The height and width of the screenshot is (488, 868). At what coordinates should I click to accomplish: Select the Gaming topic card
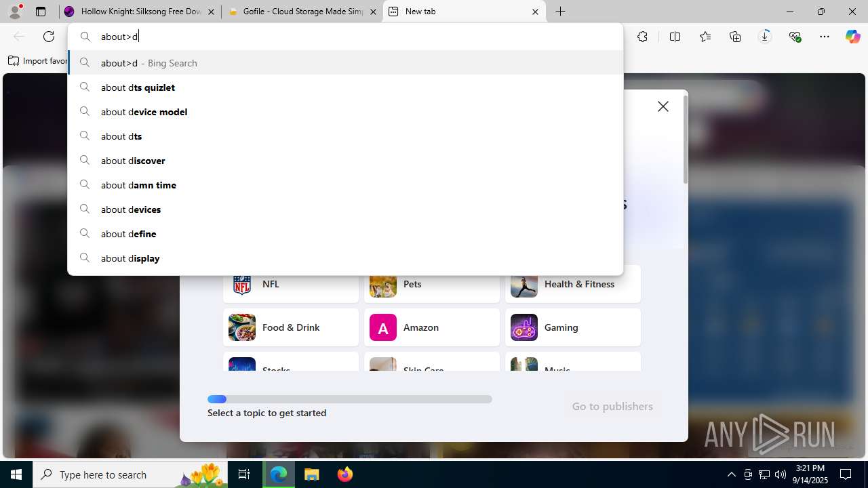coord(573,327)
